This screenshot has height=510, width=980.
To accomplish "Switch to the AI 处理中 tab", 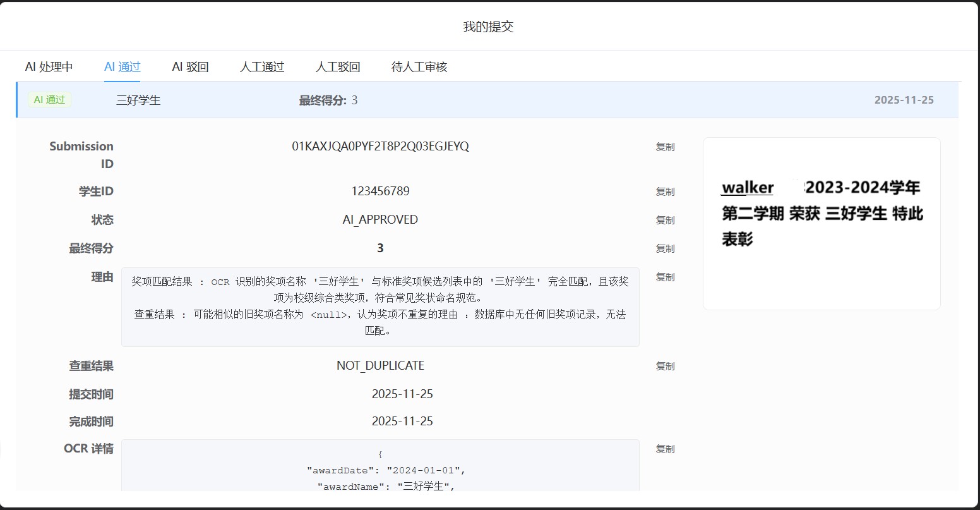I will 49,66.
